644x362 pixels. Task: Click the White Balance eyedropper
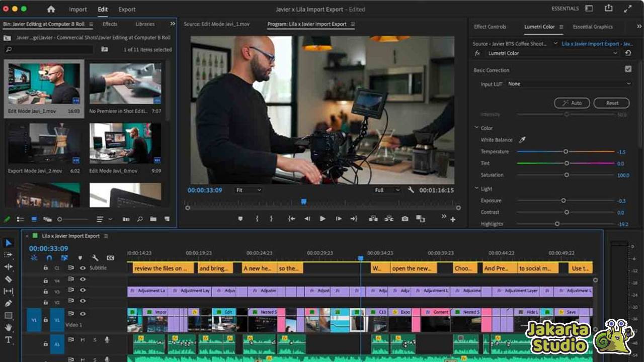click(x=522, y=140)
